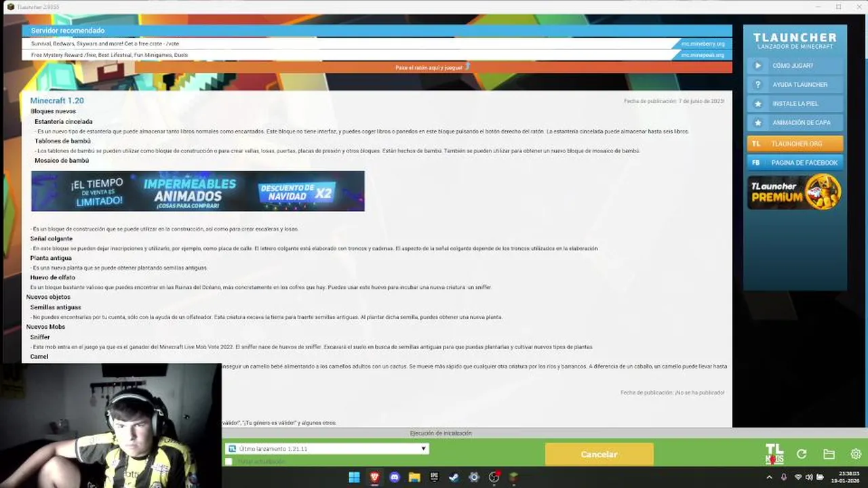Open Epic Games Launcher from taskbar
Screen dimensions: 868x488
(x=434, y=477)
